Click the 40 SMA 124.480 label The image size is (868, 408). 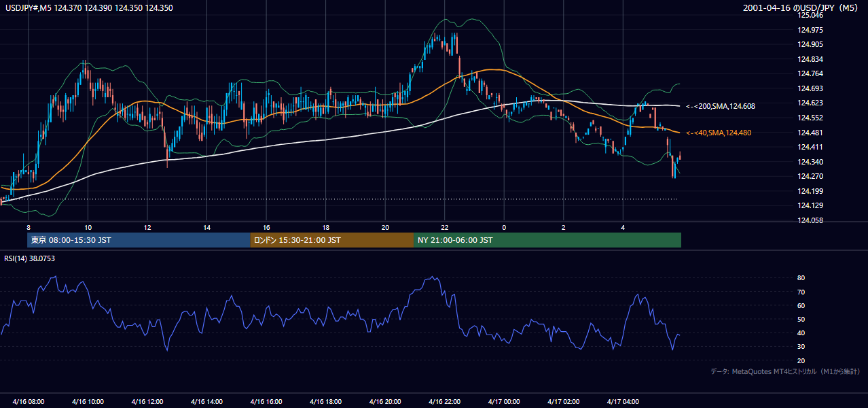(x=719, y=133)
